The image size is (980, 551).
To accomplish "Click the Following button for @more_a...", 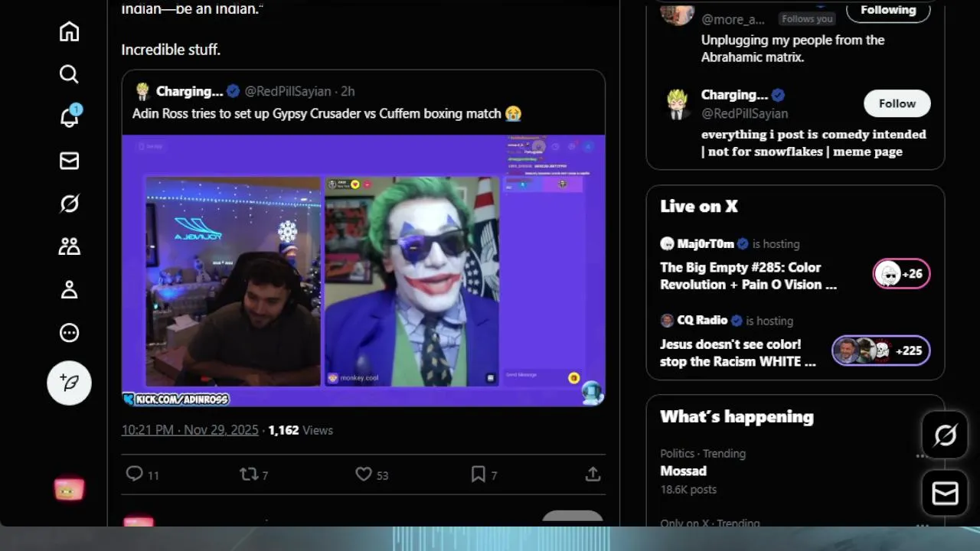I will (888, 11).
